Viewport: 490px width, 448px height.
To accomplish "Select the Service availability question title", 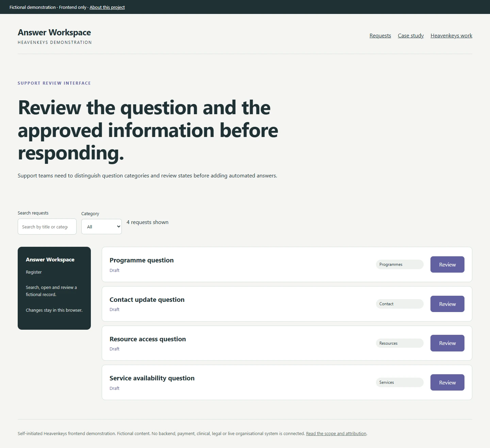I will [x=152, y=378].
